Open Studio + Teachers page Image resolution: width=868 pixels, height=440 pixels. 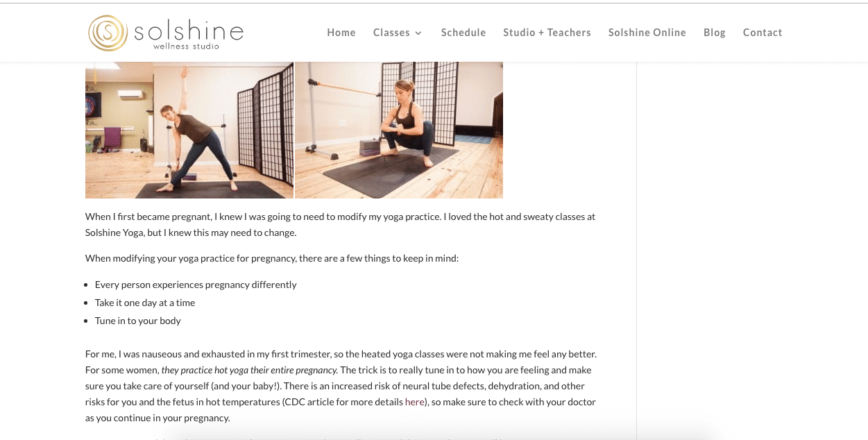[547, 33]
